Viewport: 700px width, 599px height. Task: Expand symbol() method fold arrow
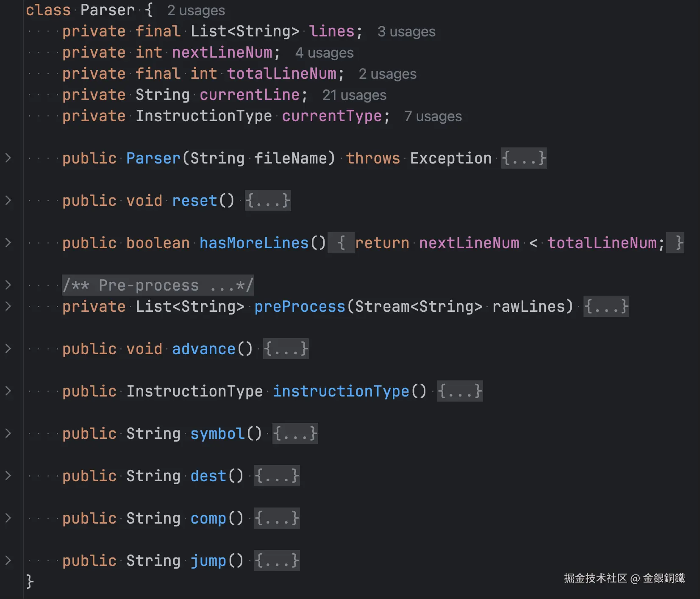[x=8, y=433]
